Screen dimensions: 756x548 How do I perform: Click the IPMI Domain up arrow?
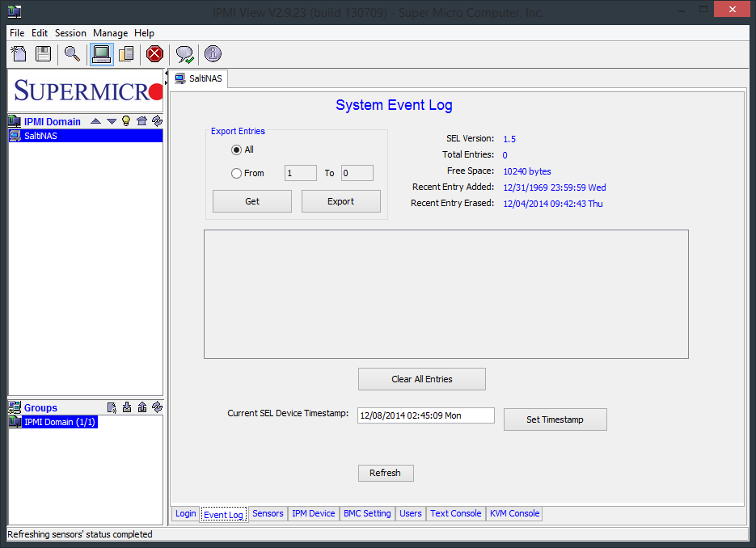coord(96,121)
